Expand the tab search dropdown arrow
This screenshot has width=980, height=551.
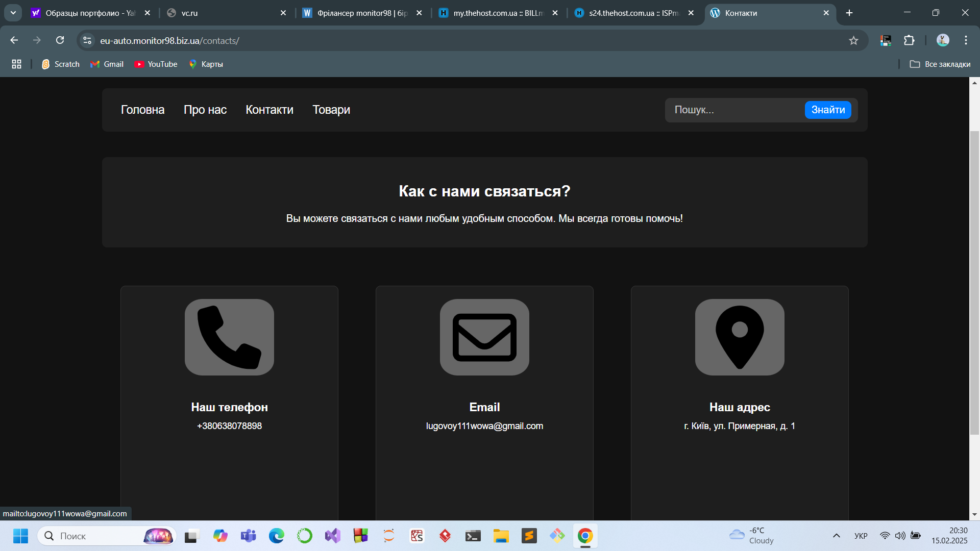[13, 13]
